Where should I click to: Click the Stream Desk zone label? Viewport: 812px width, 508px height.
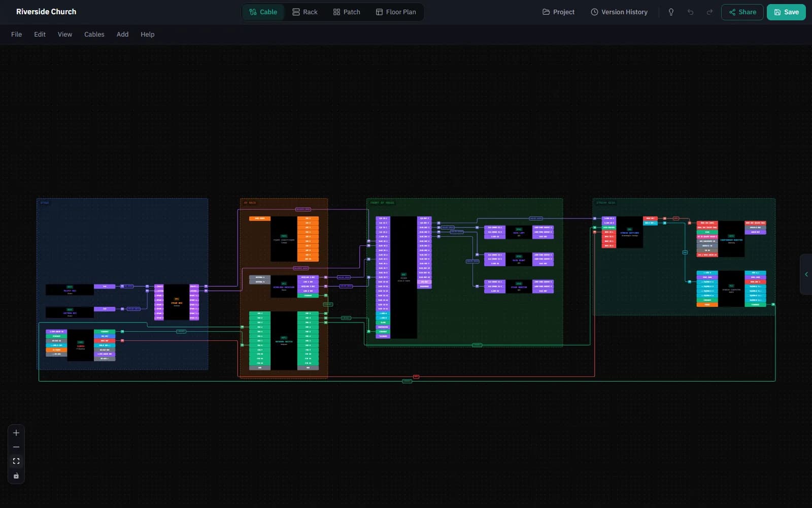click(x=605, y=203)
